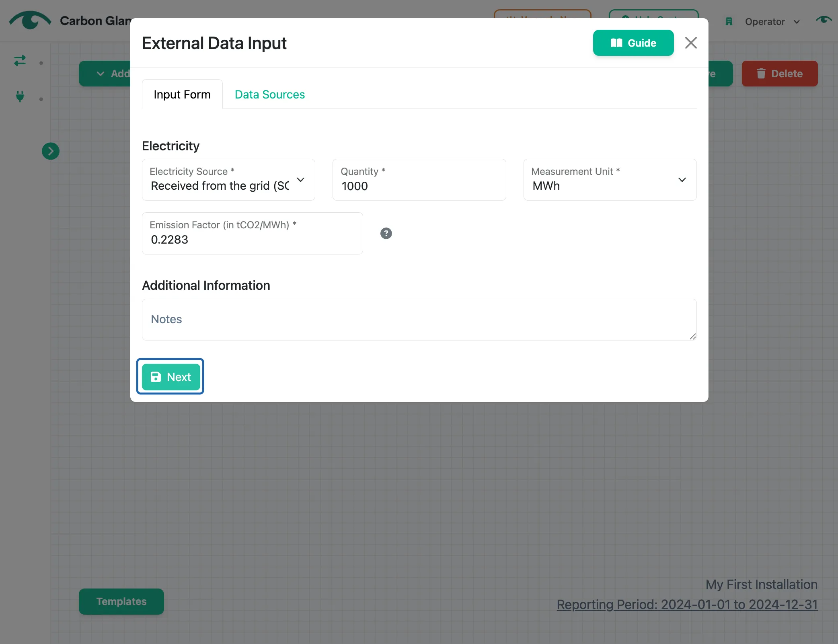This screenshot has height=644, width=838.
Task: Click the eye icon at top right
Action: (x=824, y=19)
